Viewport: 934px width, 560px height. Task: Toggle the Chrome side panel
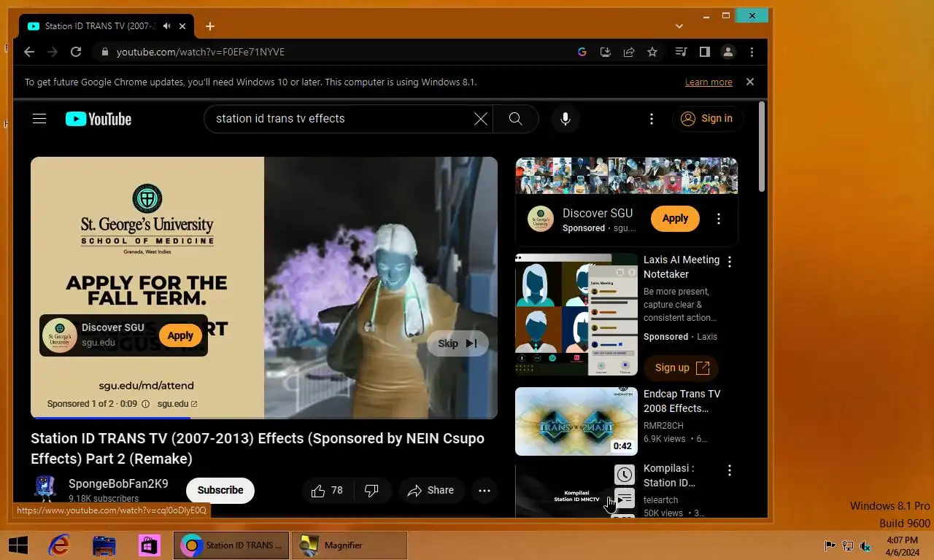(x=704, y=52)
